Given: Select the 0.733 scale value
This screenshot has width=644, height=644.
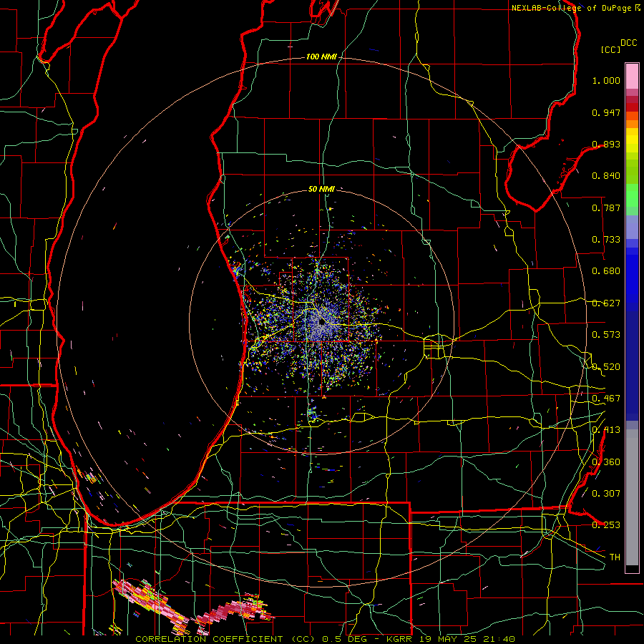Looking at the screenshot, I should (x=606, y=240).
